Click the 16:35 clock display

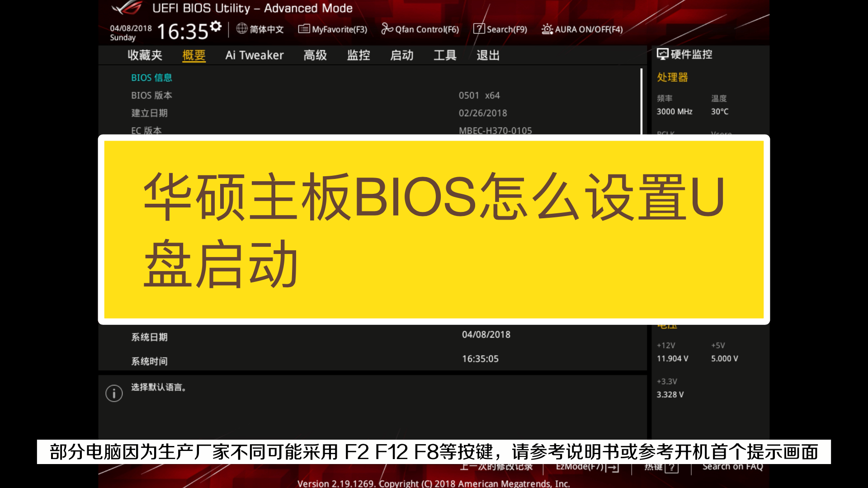183,32
